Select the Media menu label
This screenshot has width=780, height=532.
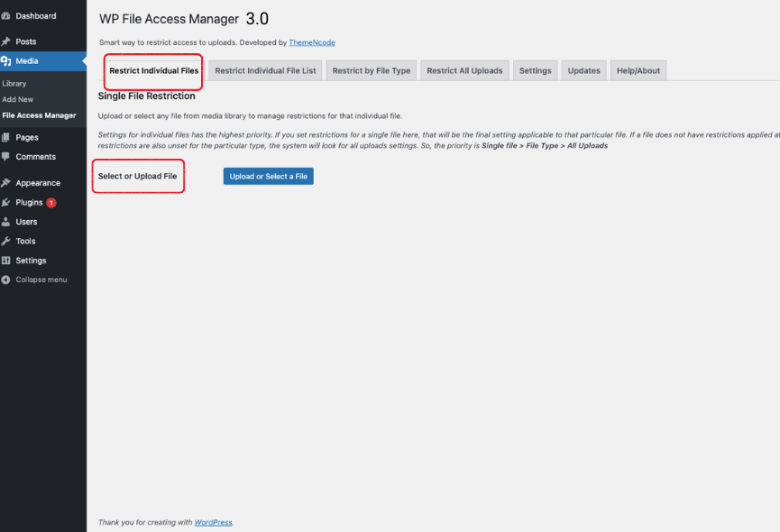coord(27,61)
